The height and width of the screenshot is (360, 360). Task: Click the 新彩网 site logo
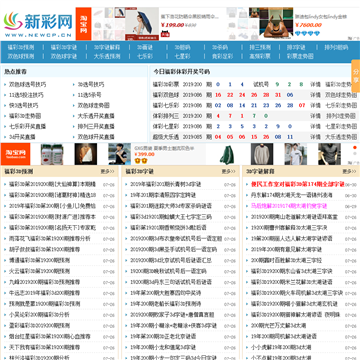click(x=38, y=24)
